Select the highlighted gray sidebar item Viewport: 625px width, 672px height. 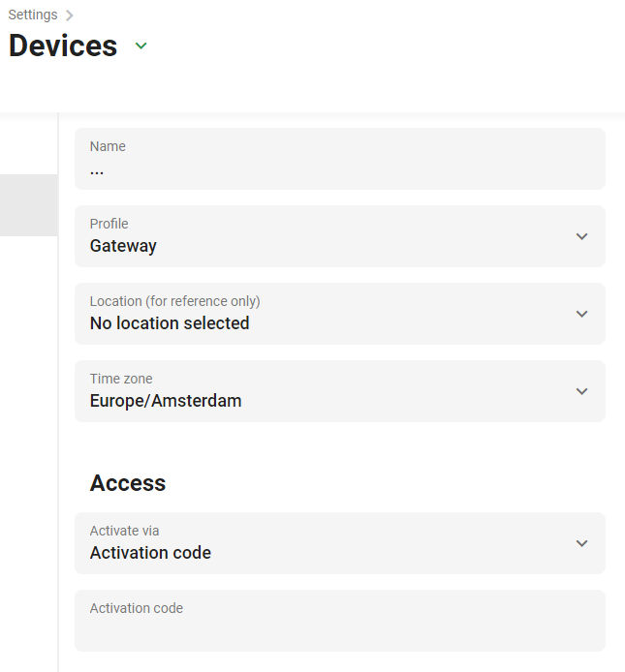click(x=29, y=205)
